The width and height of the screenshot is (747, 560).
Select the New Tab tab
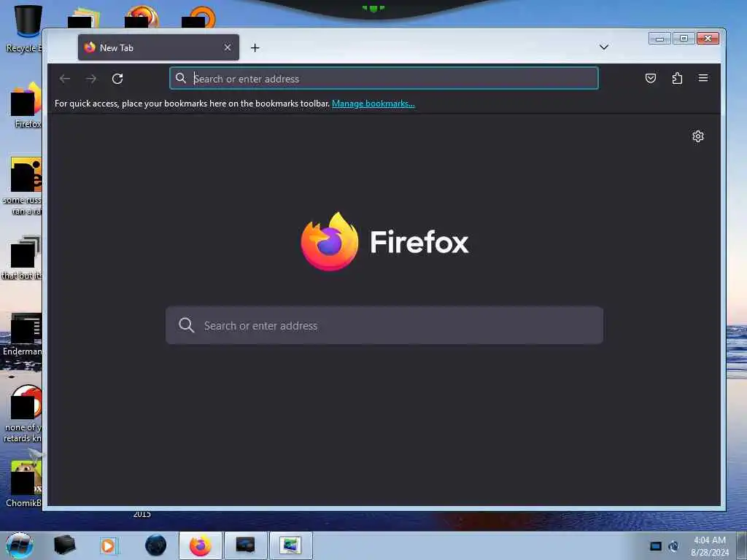pos(158,47)
